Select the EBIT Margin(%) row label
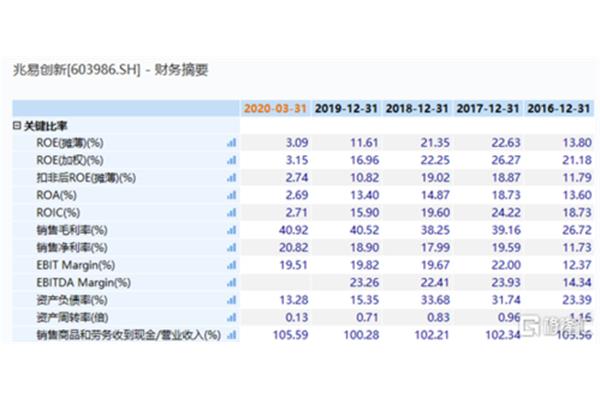 [76, 265]
